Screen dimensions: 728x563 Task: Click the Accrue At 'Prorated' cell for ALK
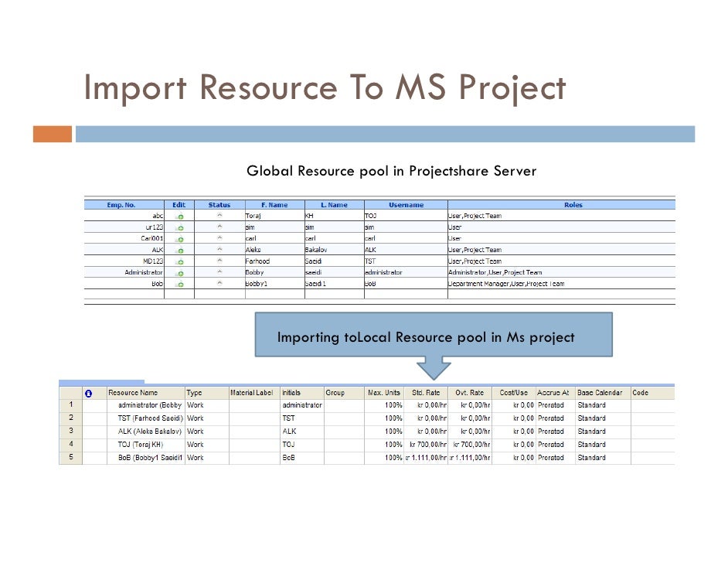556,432
